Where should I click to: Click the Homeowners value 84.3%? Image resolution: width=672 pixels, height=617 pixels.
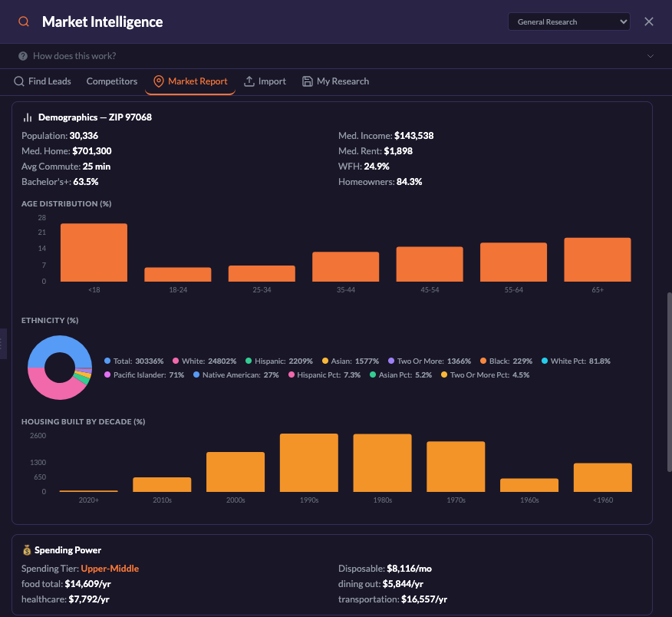coord(409,182)
